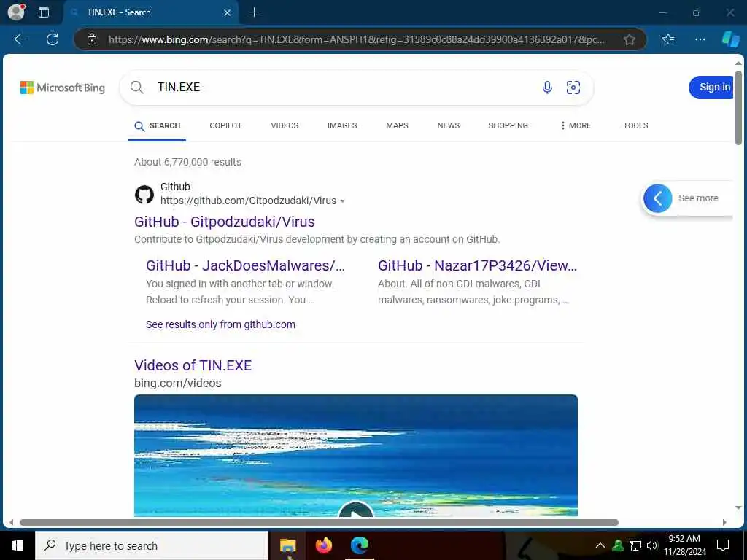Image resolution: width=747 pixels, height=560 pixels.
Task: View site information lock icon
Action: coord(92,39)
